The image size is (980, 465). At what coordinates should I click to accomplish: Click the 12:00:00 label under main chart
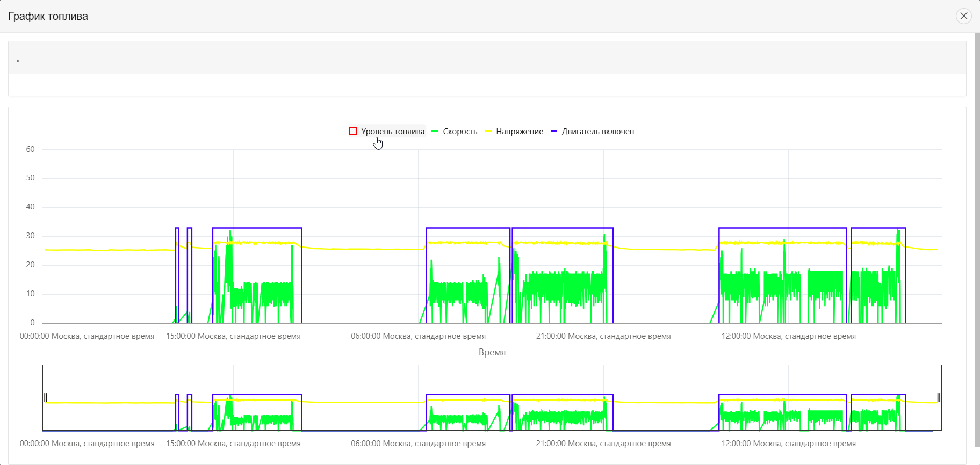(x=788, y=336)
